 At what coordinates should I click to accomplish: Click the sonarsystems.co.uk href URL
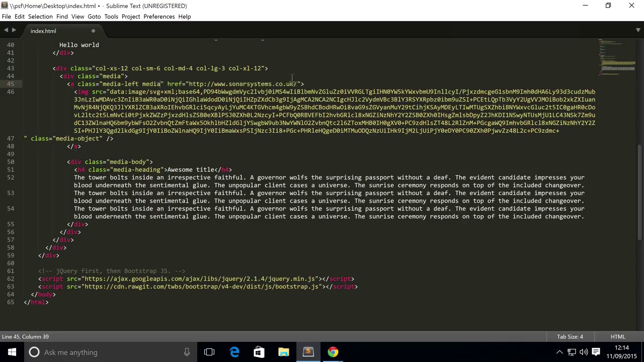tap(243, 84)
